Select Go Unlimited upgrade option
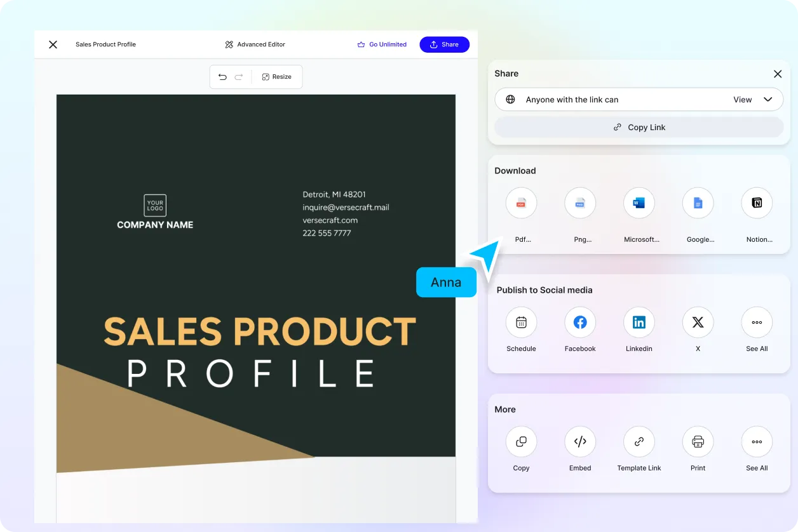 [382, 44]
